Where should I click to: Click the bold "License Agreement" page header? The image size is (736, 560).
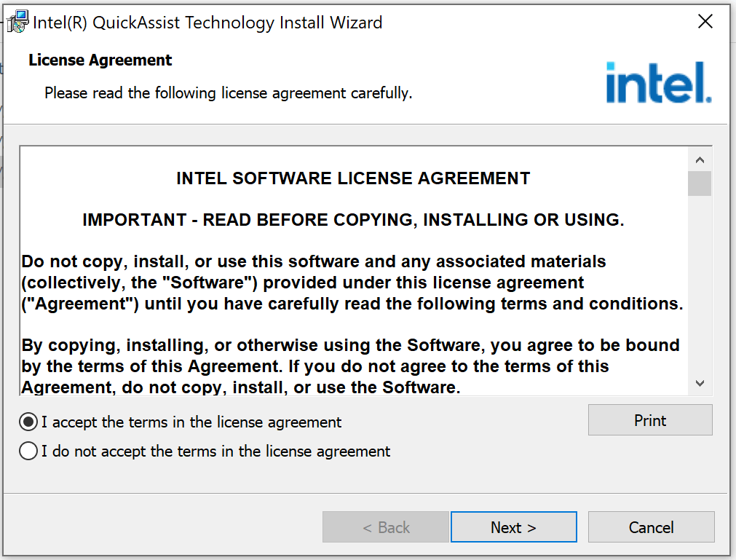[x=100, y=60]
